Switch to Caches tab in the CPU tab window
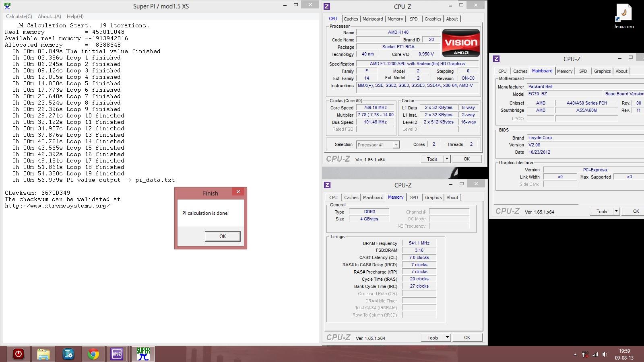The width and height of the screenshot is (644, 362). click(x=351, y=19)
